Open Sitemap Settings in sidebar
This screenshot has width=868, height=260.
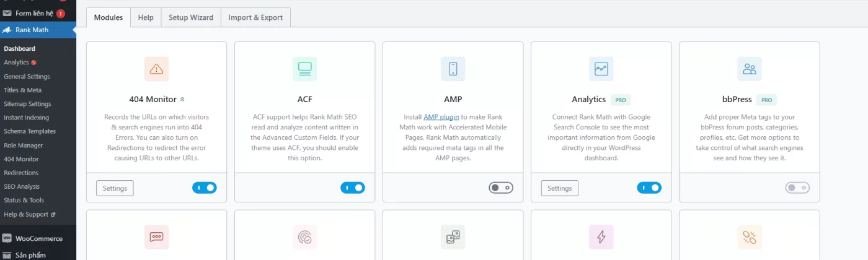pyautogui.click(x=27, y=104)
